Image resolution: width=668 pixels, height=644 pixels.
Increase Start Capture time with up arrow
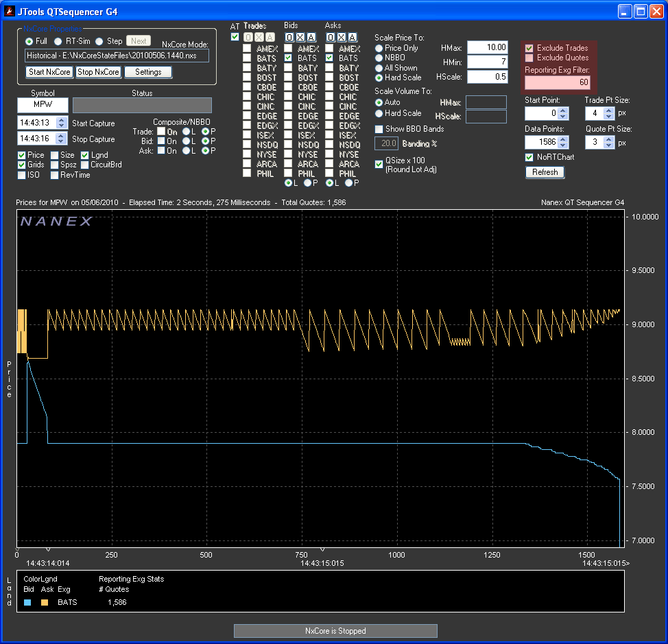(x=62, y=120)
